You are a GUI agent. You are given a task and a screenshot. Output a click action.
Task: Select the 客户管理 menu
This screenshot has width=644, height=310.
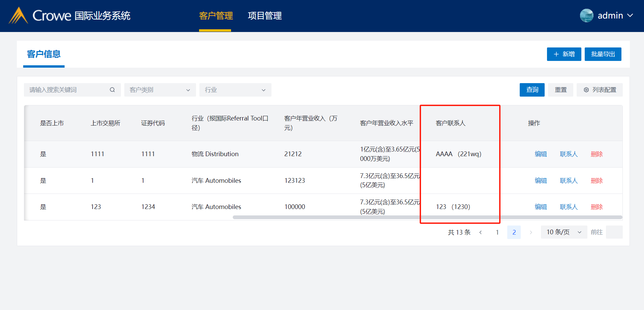click(x=216, y=16)
